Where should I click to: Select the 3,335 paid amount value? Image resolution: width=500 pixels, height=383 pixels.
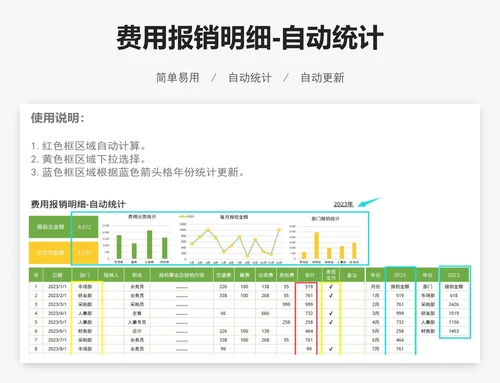[84, 253]
